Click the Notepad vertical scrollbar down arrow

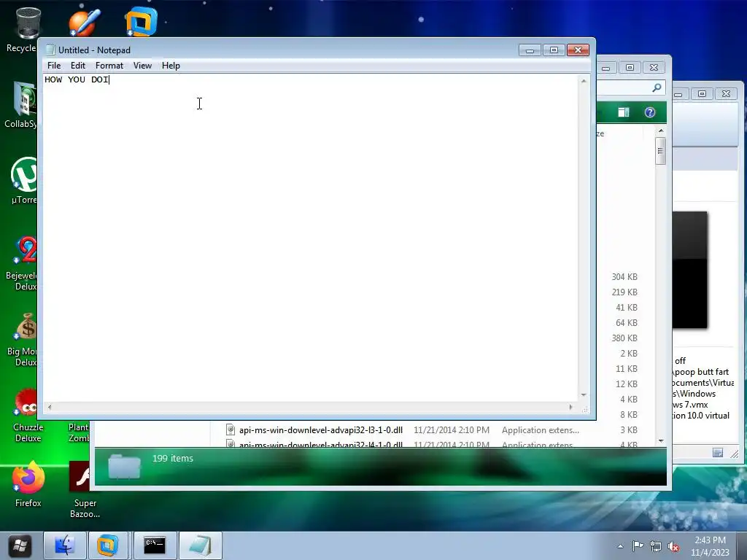pyautogui.click(x=584, y=394)
